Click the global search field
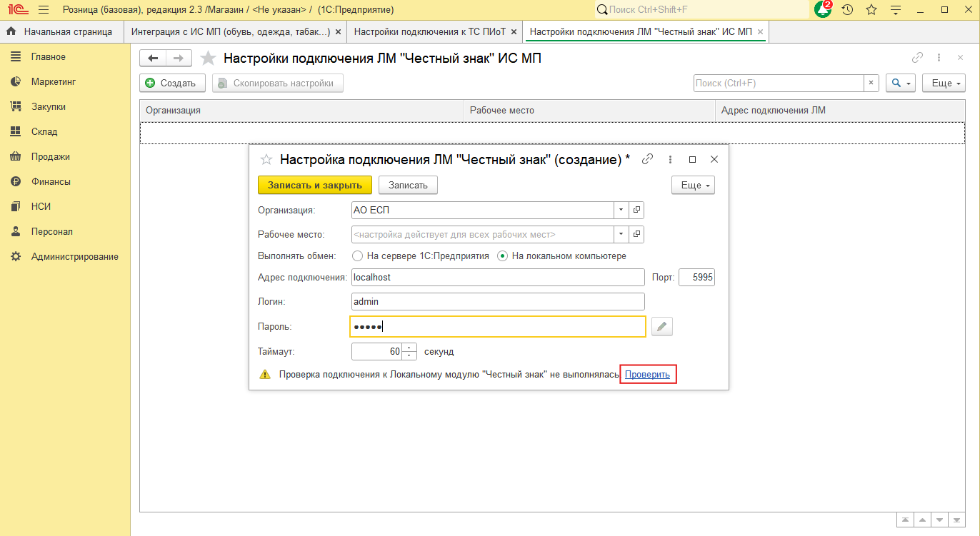 [x=702, y=10]
